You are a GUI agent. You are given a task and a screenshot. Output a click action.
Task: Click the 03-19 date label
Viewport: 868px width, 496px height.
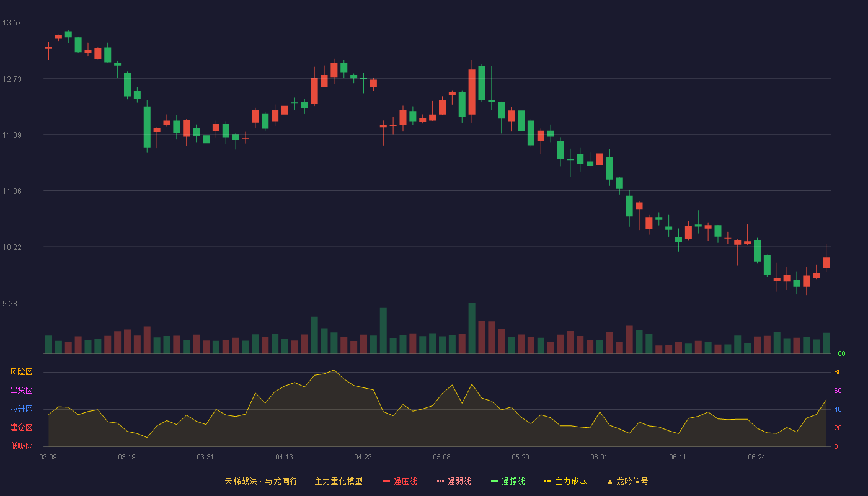(x=126, y=457)
